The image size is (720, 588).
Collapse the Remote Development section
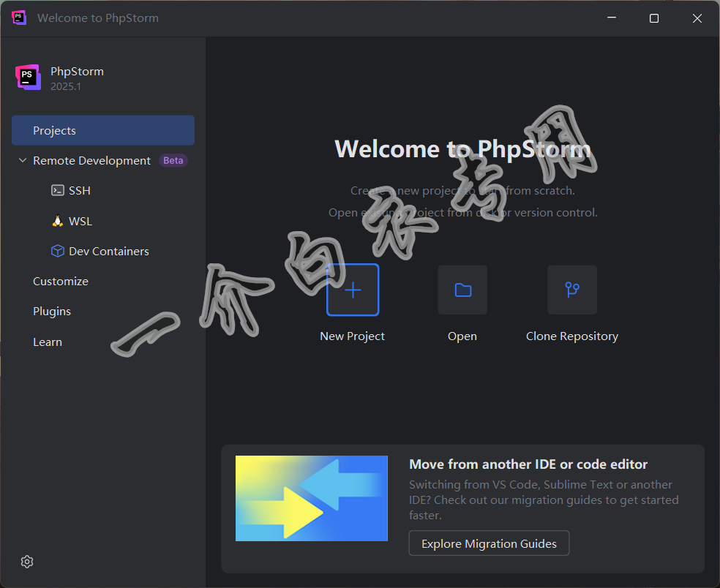[x=23, y=160]
